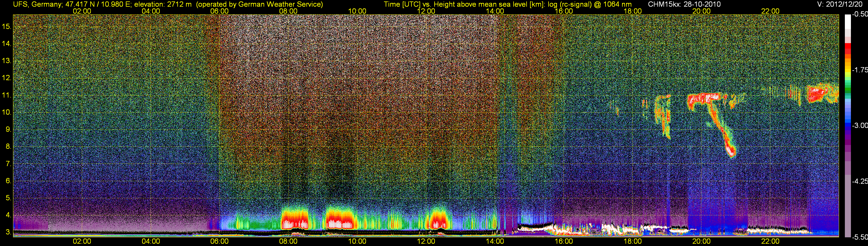This screenshot has height=246, width=868.
Task: Click the height axis label 6.
Action: click(x=8, y=181)
